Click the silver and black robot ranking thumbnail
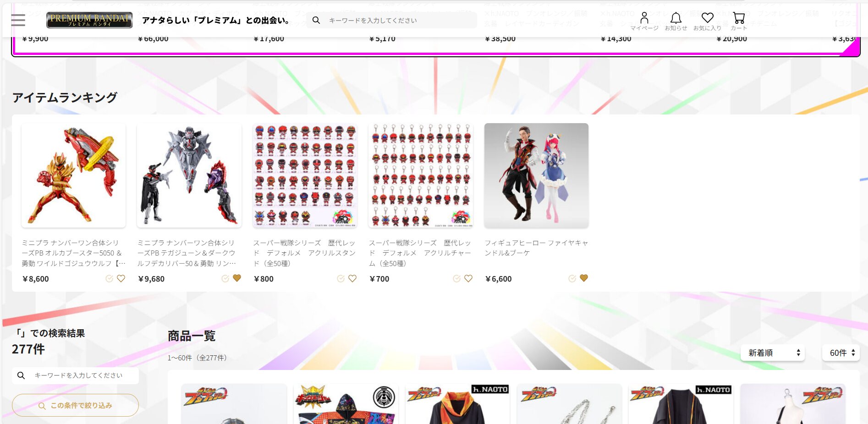Screen dimensions: 868x424 [x=189, y=175]
